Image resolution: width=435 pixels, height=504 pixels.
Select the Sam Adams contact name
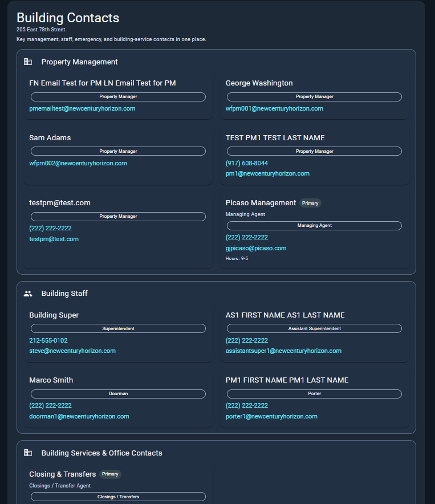pos(50,137)
